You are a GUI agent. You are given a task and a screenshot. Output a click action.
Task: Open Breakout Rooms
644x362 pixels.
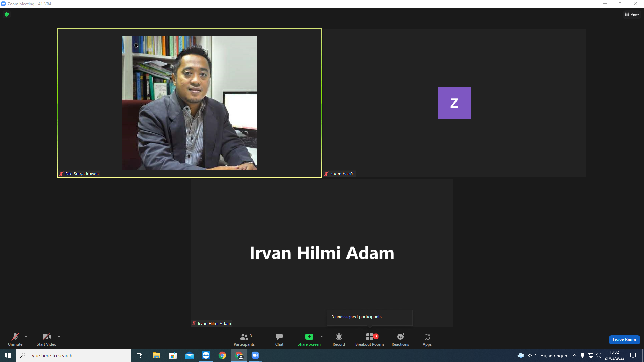click(370, 339)
